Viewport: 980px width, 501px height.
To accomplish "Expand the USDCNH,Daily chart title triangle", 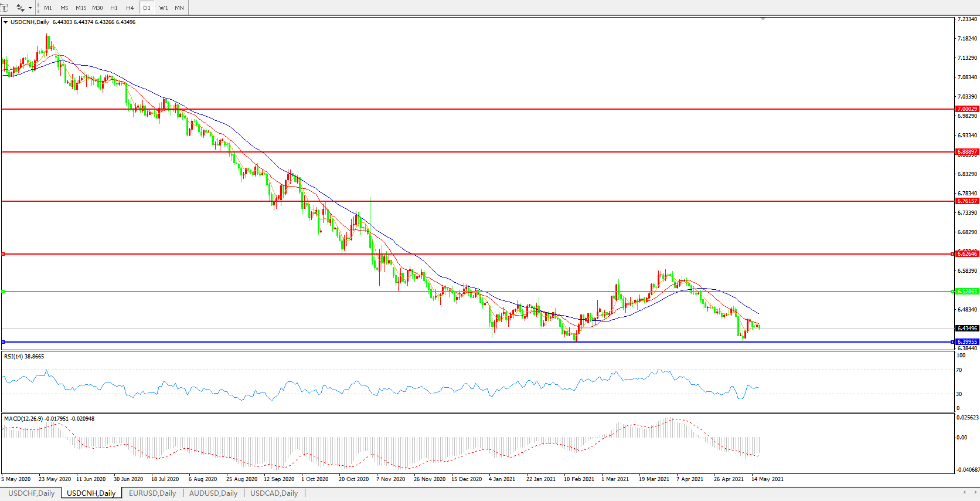I will click(5, 22).
